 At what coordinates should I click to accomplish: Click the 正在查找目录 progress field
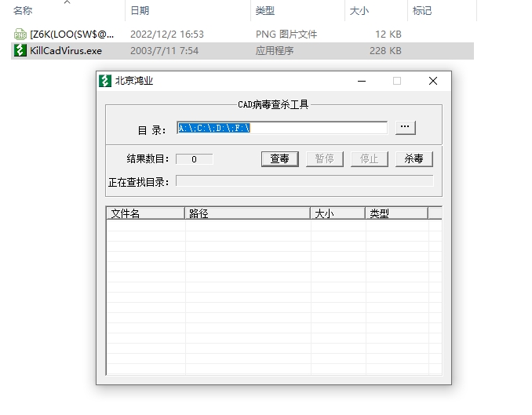coord(304,181)
